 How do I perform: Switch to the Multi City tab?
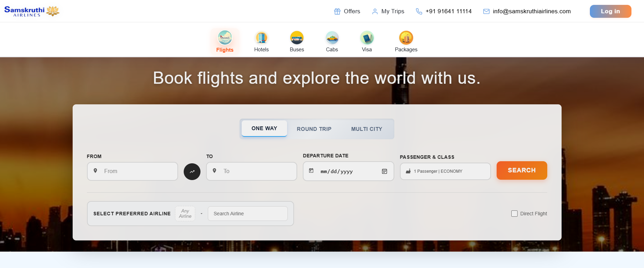point(366,129)
